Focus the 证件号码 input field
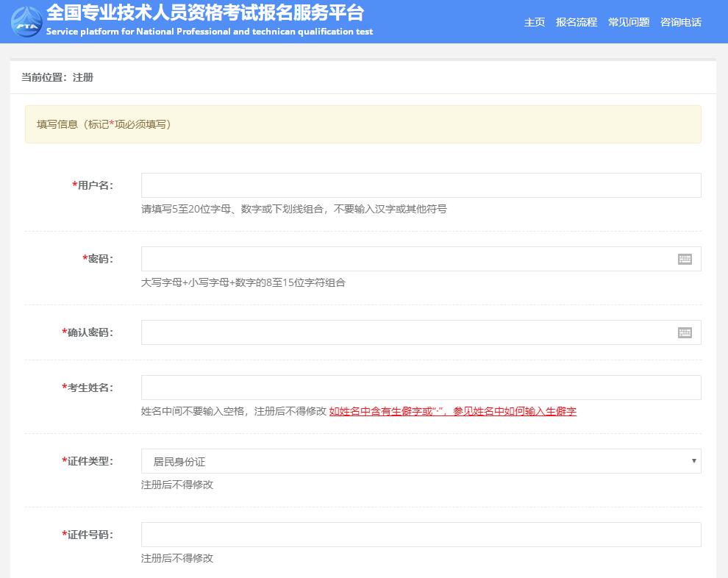This screenshot has width=728, height=578. tap(421, 535)
